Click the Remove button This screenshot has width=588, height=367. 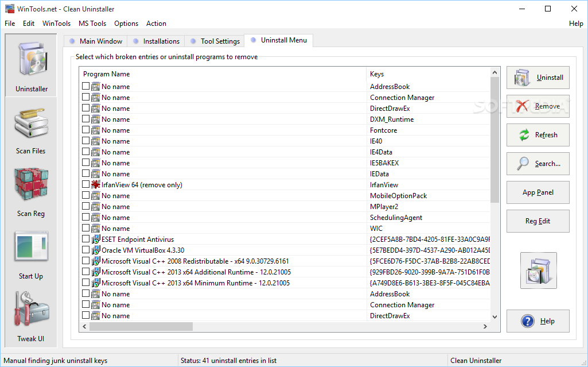pyautogui.click(x=538, y=106)
